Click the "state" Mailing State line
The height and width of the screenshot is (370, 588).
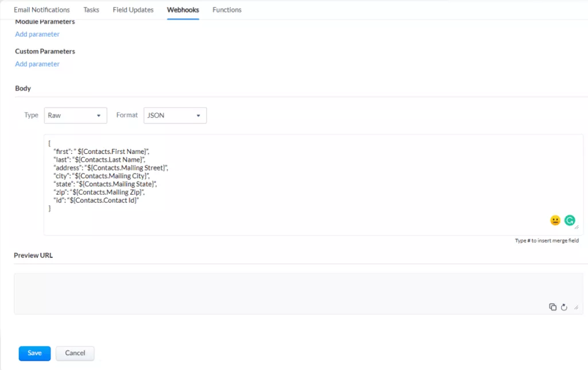105,184
